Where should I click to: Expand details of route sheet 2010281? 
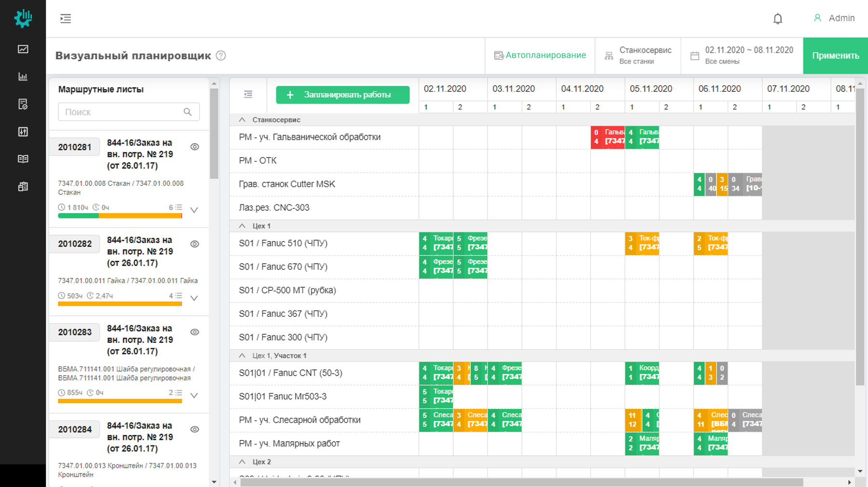pyautogui.click(x=194, y=210)
